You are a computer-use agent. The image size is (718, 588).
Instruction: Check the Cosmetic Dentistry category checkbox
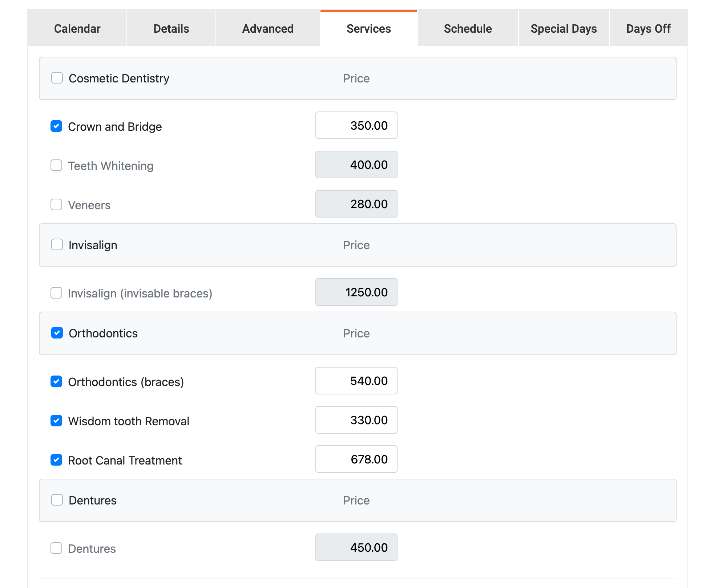pyautogui.click(x=57, y=78)
